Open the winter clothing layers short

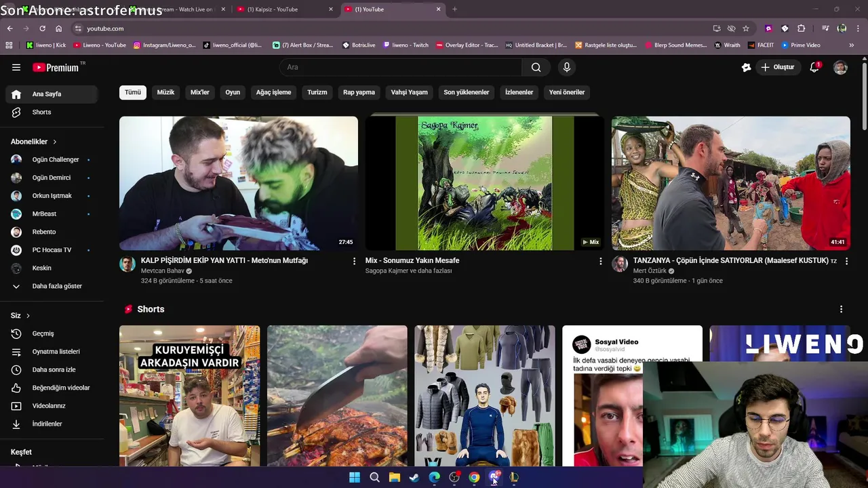point(485,396)
